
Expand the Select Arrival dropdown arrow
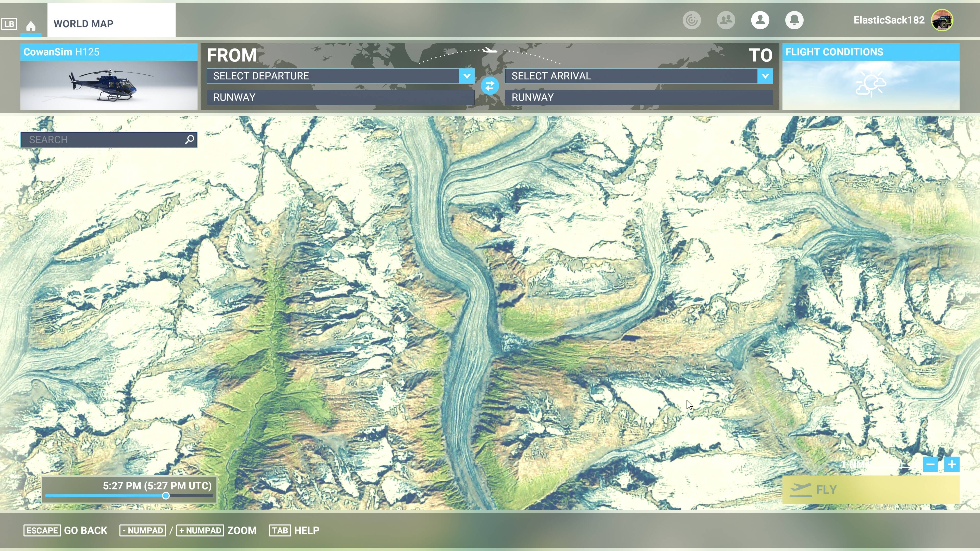(x=765, y=76)
